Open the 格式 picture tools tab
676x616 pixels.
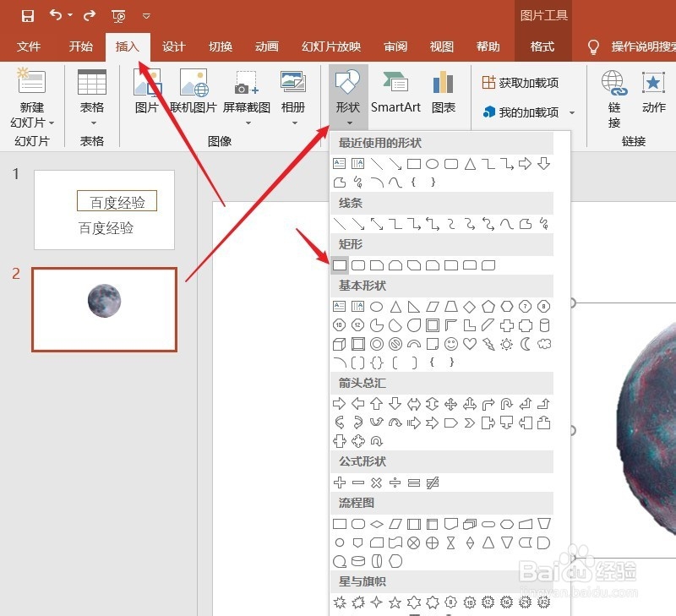[x=542, y=46]
